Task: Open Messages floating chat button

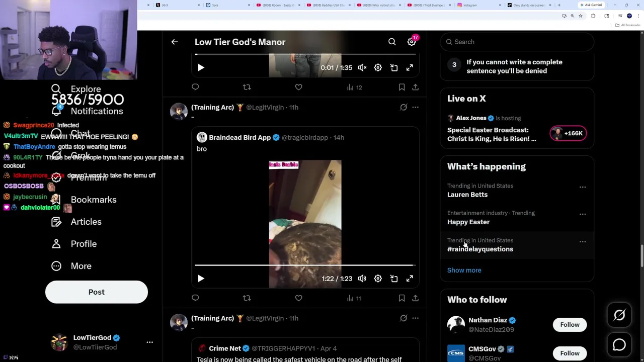Action: tap(619, 345)
